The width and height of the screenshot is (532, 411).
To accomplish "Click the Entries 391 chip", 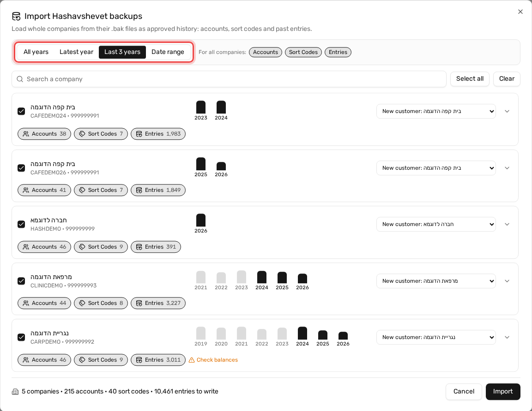I will pos(156,247).
